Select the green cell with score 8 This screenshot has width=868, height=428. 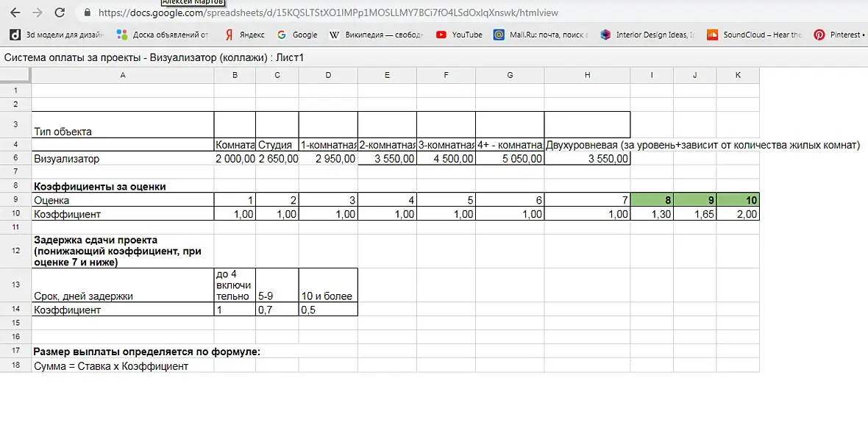tap(652, 200)
